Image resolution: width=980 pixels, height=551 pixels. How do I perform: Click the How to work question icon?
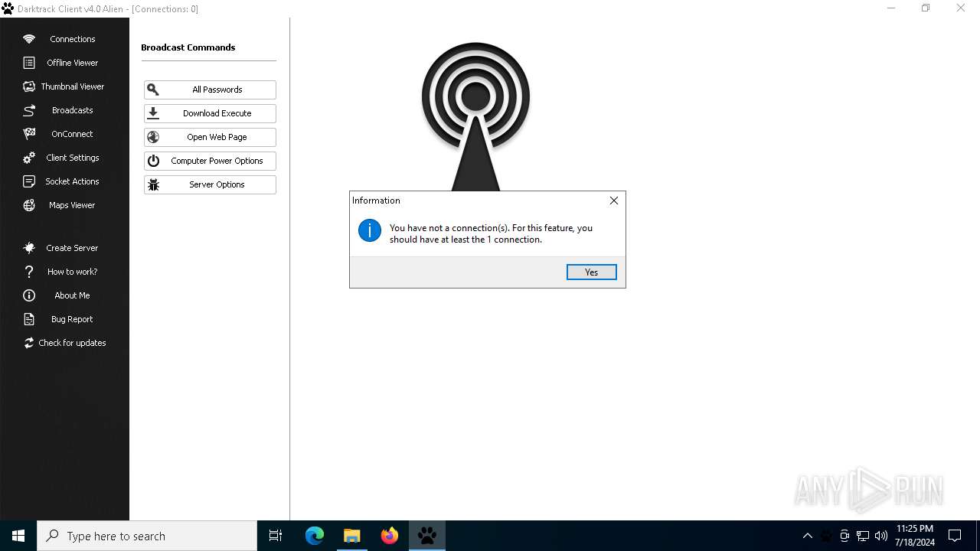click(29, 272)
